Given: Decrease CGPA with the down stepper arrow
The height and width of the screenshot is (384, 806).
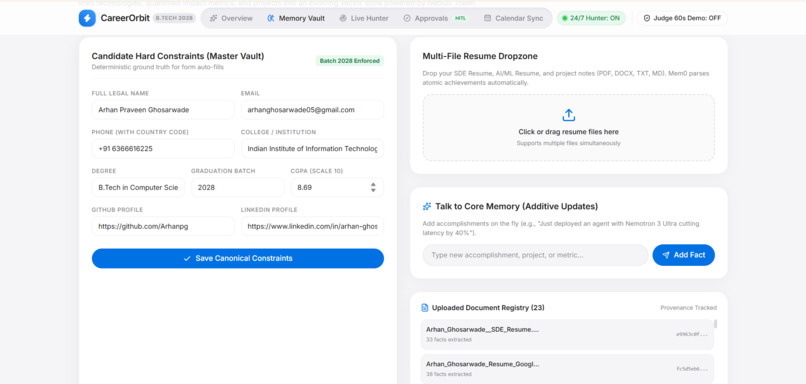Looking at the screenshot, I should tap(373, 191).
